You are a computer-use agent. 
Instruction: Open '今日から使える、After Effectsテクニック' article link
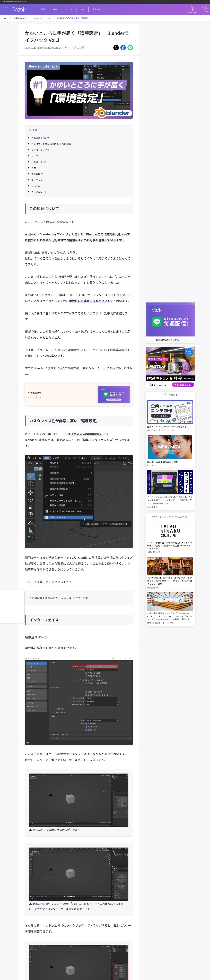[170, 498]
